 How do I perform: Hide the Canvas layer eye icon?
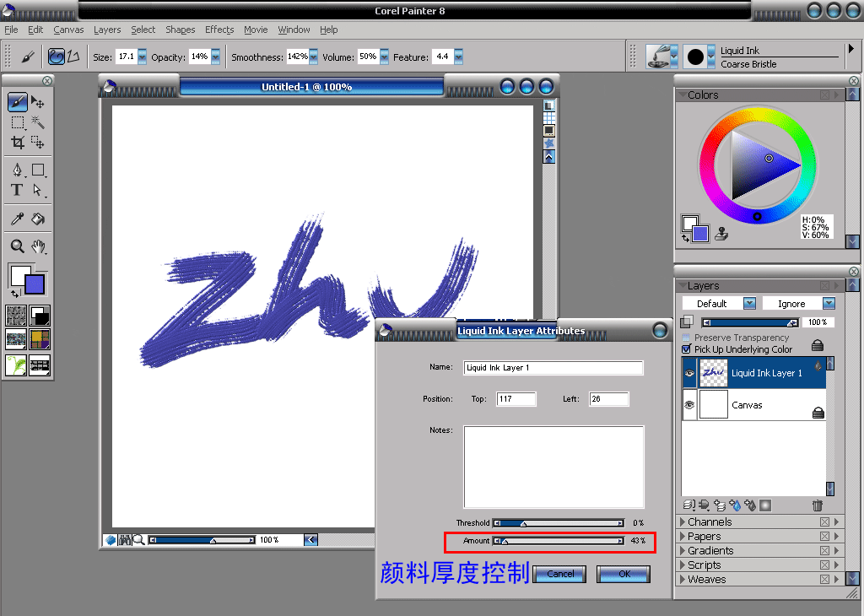pyautogui.click(x=689, y=405)
